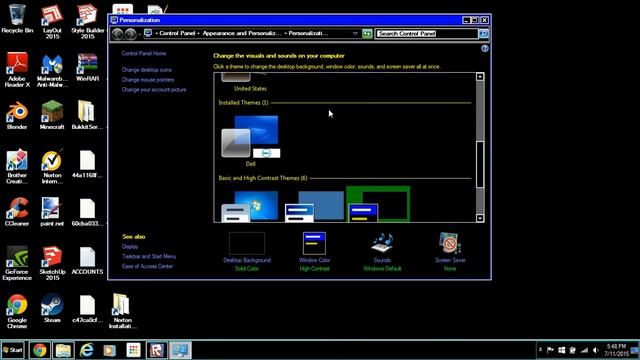
Task: Click the theme list scroll up arrow
Action: point(480,77)
